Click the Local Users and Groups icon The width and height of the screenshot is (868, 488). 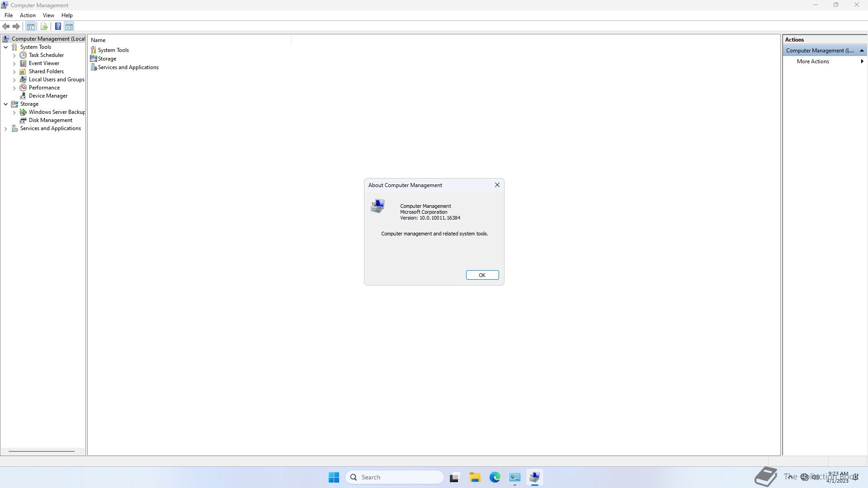23,80
